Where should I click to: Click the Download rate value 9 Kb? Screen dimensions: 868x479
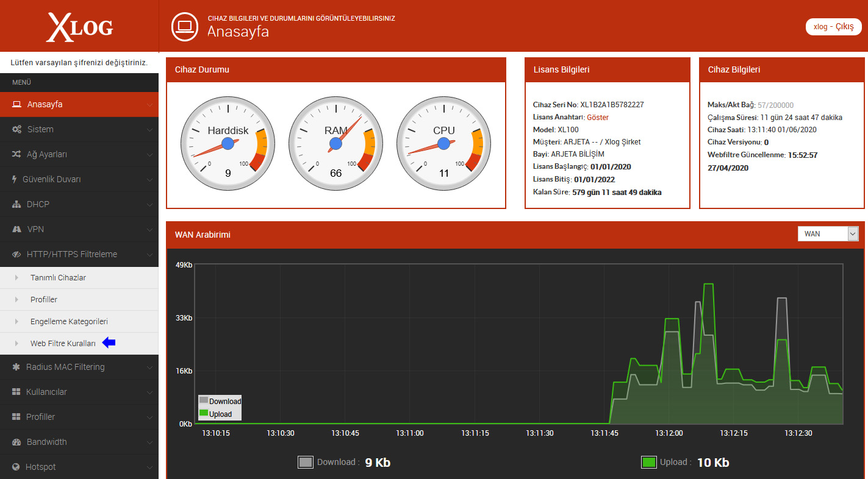coord(378,463)
